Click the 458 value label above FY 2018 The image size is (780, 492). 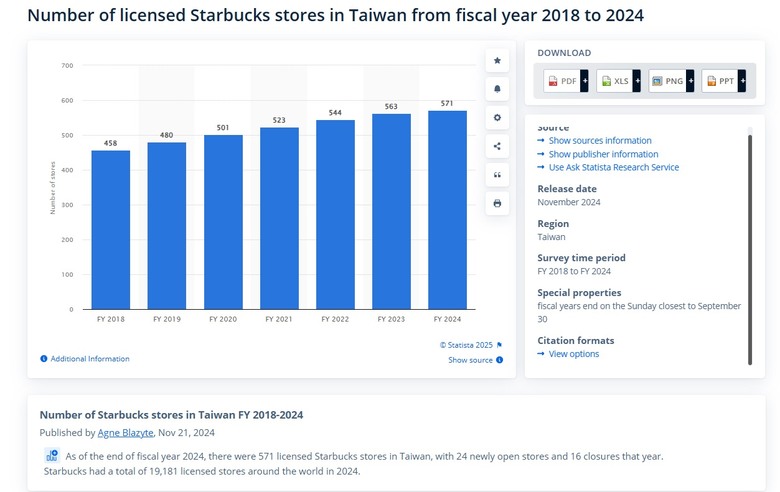(110, 143)
